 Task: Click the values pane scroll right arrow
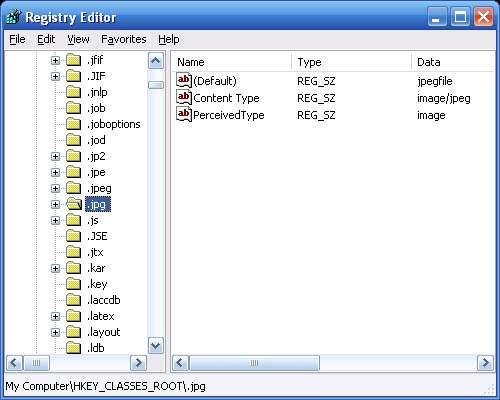click(485, 363)
